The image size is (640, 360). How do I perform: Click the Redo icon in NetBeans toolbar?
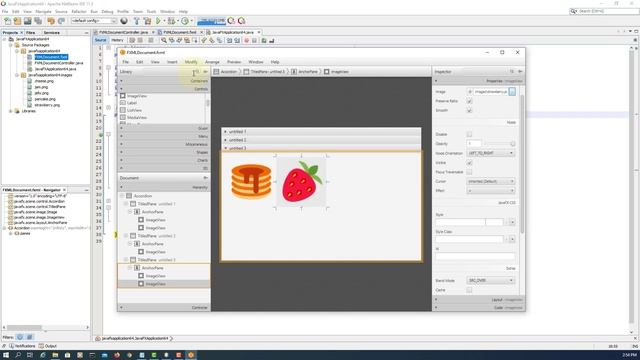[x=61, y=21]
